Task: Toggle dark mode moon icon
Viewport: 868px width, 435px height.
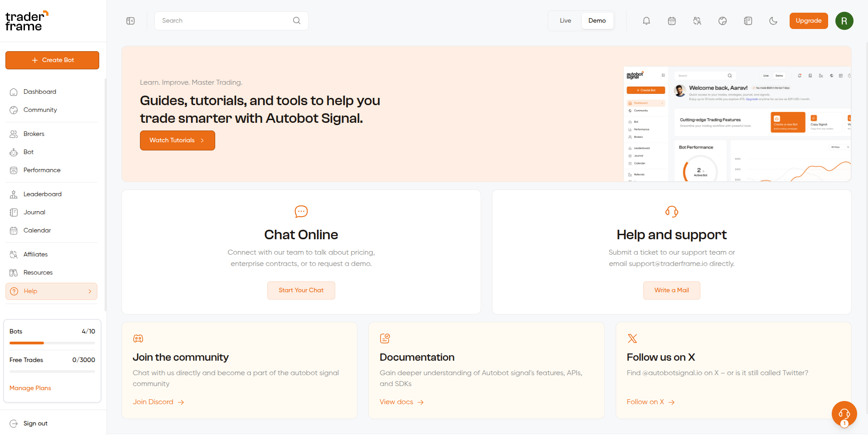Action: (773, 21)
